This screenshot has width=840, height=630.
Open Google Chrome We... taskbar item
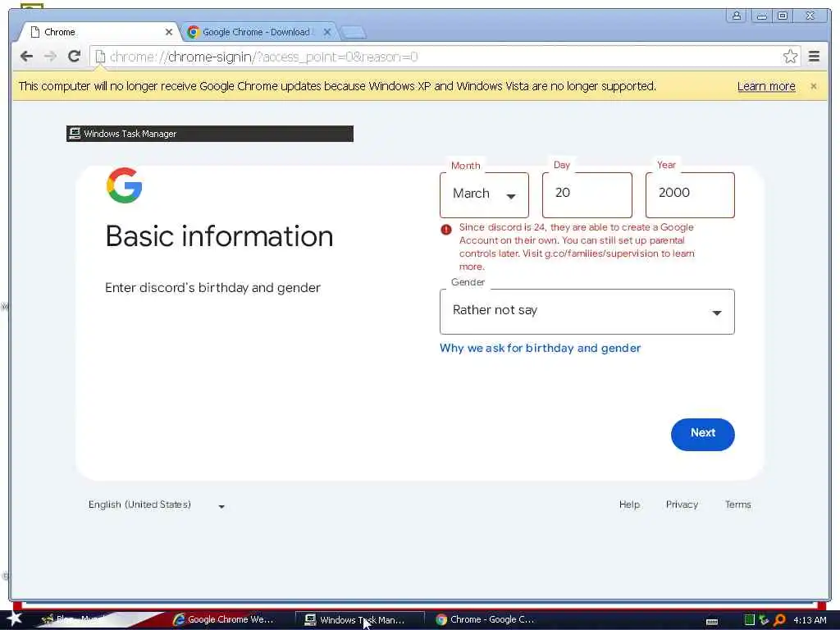(223, 619)
